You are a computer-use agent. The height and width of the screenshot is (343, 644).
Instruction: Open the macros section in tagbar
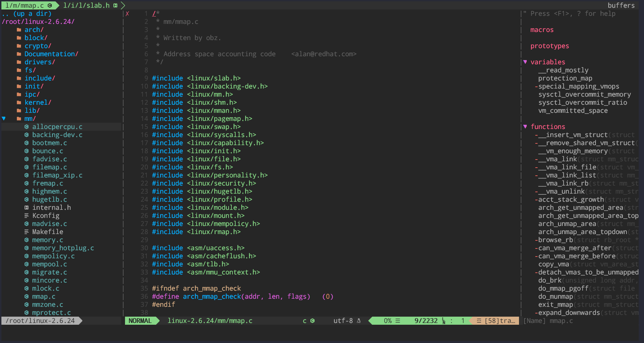(x=542, y=30)
